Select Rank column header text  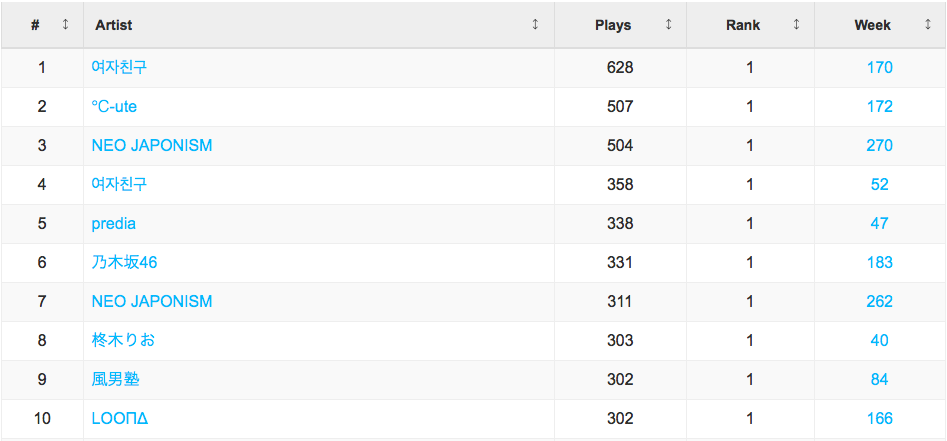coord(743,25)
